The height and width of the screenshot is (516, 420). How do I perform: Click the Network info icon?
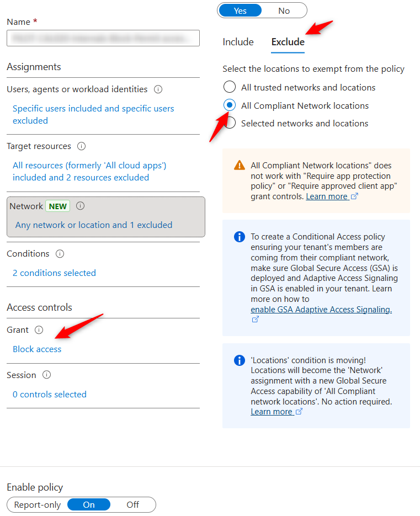pyautogui.click(x=81, y=206)
